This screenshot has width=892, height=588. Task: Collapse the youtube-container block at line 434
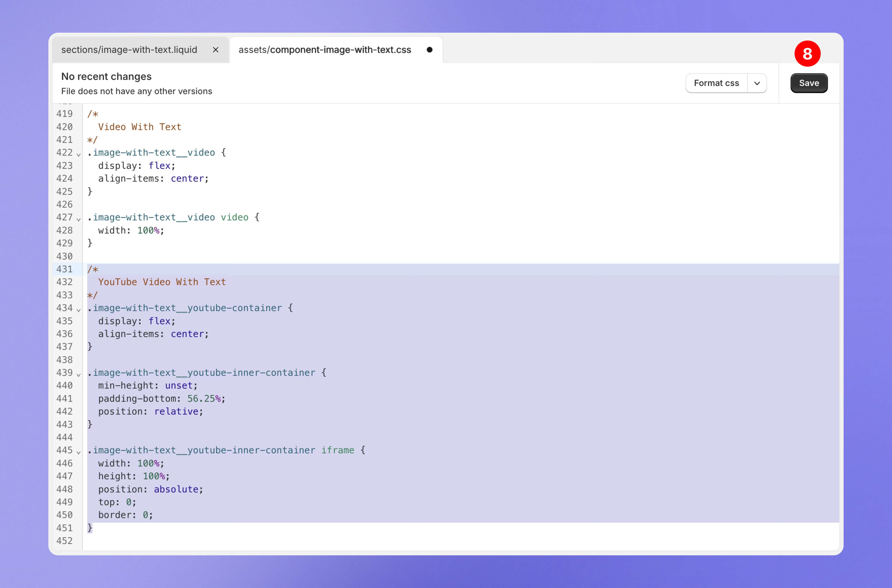[78, 310]
